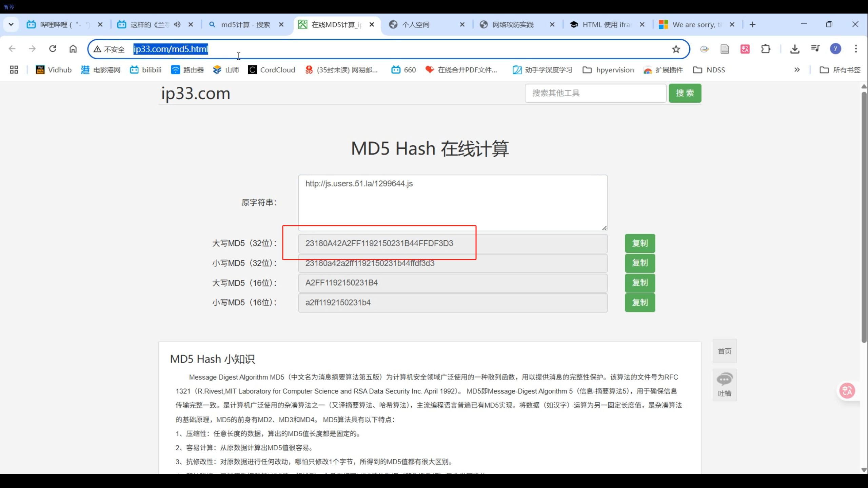Switch to the 网络攻防实践 tab
Image resolution: width=868 pixels, height=488 pixels.
point(512,24)
